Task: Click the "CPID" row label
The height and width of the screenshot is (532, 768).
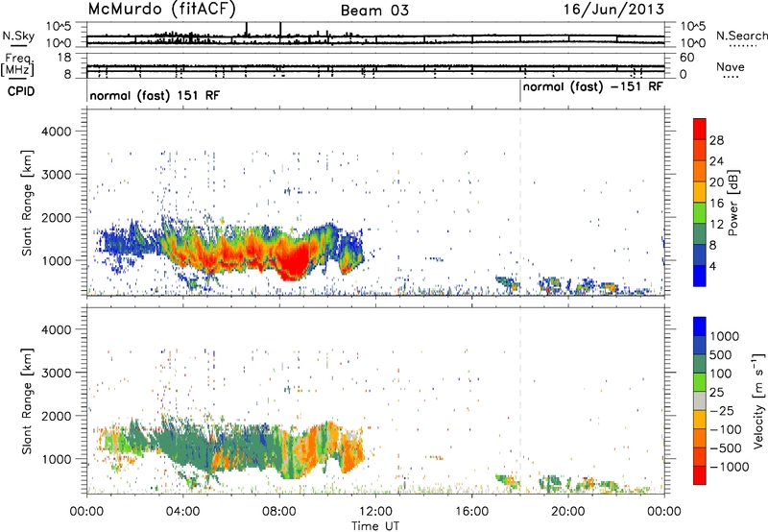Action: [x=21, y=91]
